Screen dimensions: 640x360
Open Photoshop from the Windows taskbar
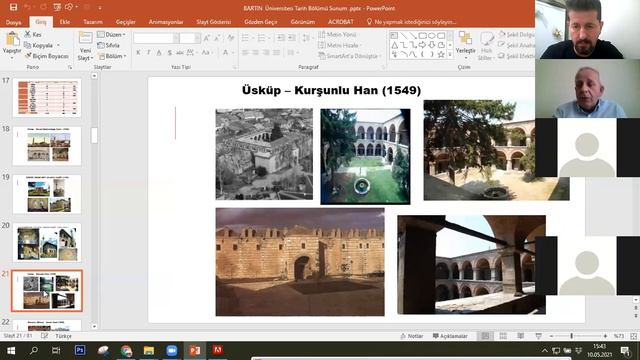point(80,350)
